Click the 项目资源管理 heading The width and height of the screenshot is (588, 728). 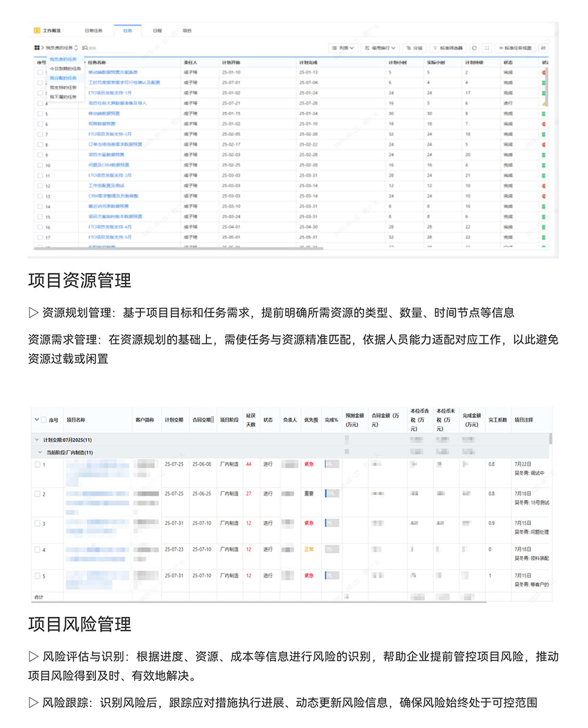[79, 280]
